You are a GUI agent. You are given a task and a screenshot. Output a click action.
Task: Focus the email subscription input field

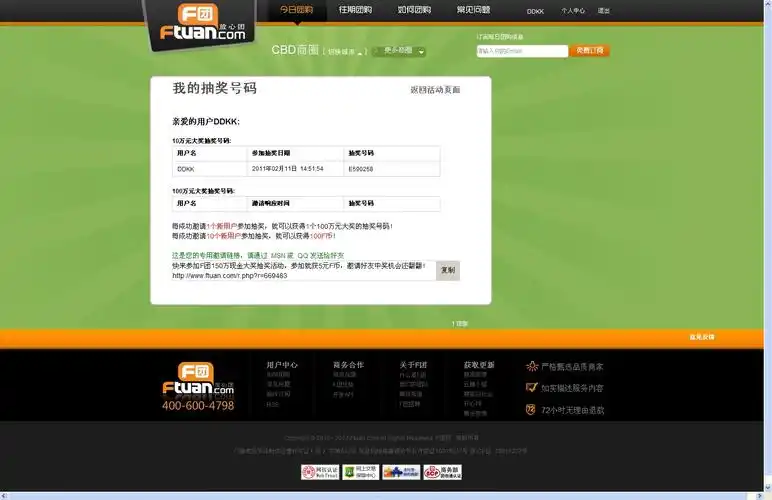pyautogui.click(x=522, y=51)
